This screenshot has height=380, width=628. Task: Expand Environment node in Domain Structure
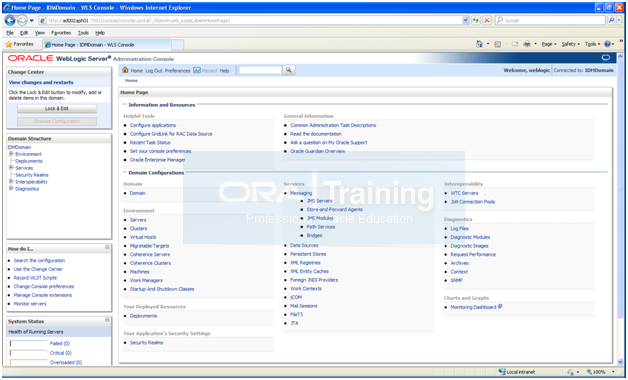pyautogui.click(x=11, y=154)
